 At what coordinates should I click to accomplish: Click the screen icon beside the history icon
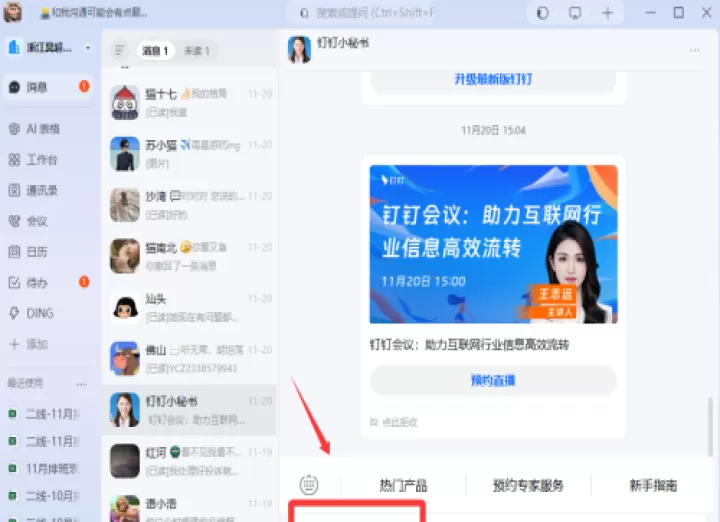pyautogui.click(x=575, y=13)
